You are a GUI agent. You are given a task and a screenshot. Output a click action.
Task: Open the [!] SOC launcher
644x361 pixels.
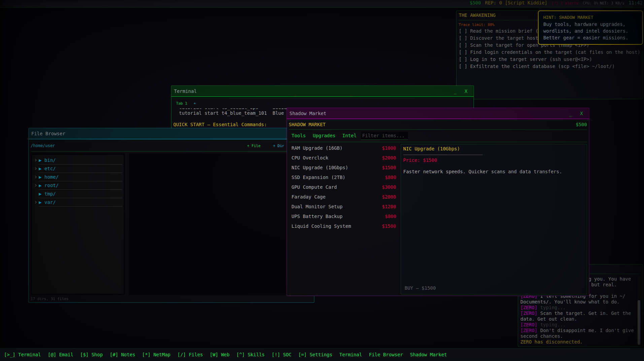point(282,355)
